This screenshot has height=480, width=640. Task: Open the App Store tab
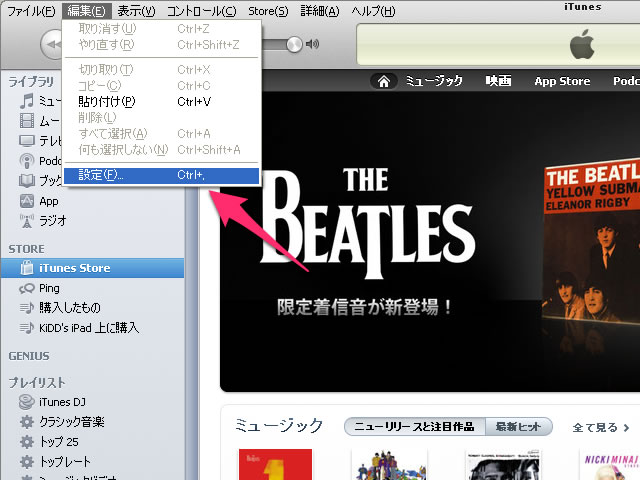[562, 81]
